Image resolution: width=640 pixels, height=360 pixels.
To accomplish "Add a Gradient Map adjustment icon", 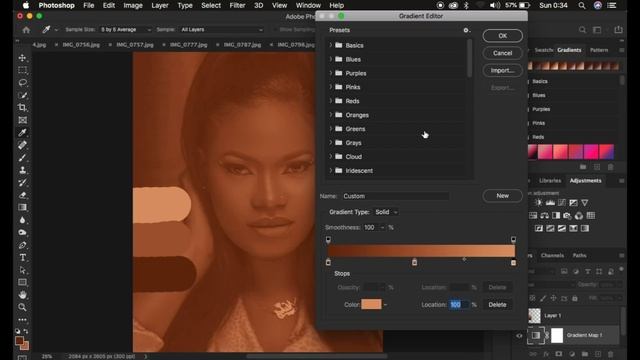I will [x=585, y=228].
